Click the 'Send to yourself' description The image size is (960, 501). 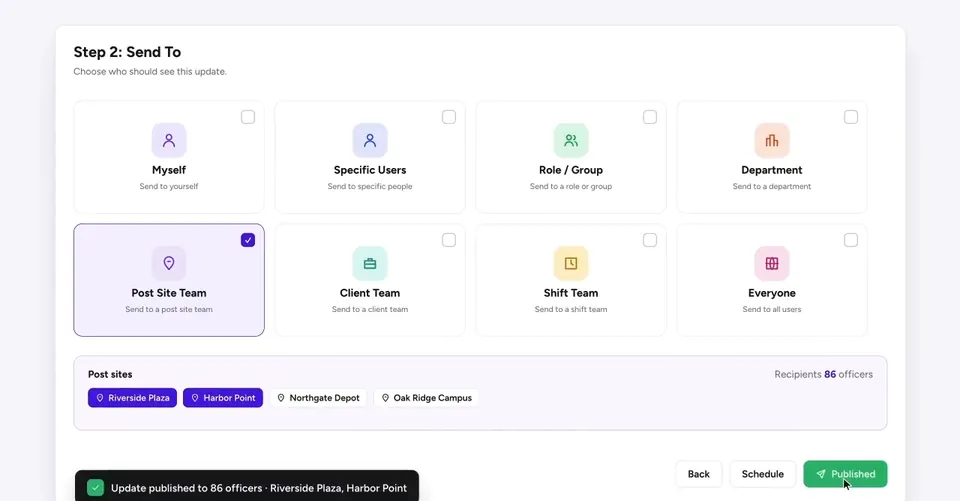click(169, 186)
